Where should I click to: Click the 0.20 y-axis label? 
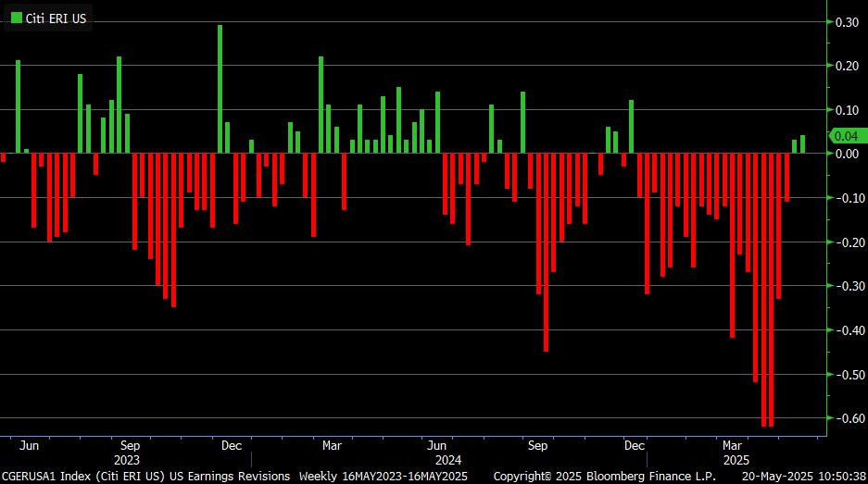[x=847, y=67]
